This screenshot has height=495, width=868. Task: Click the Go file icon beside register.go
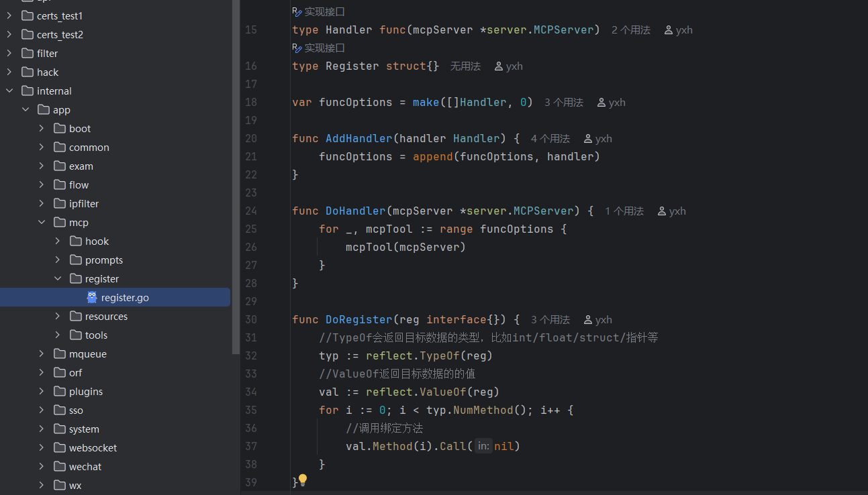92,297
